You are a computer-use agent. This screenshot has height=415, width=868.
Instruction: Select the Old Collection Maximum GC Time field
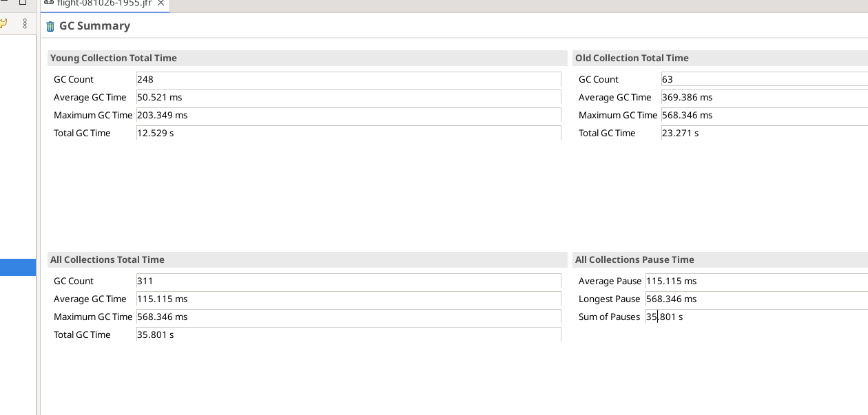pyautogui.click(x=765, y=115)
